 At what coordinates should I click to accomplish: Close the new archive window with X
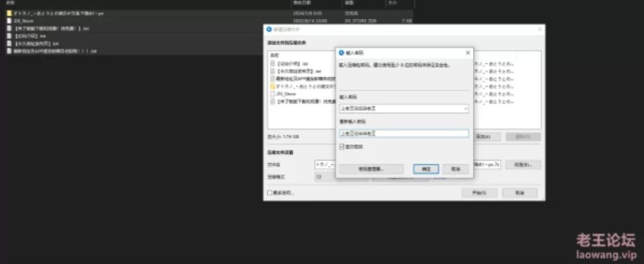(539, 29)
